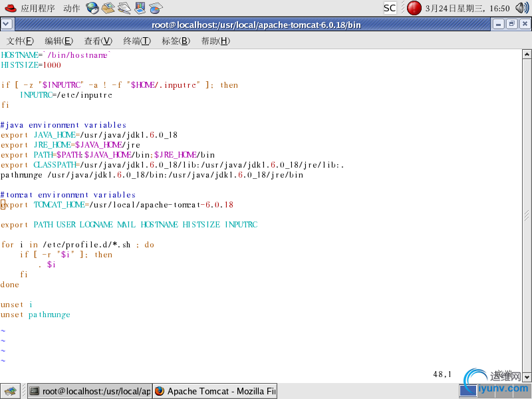The height and width of the screenshot is (399, 532).
Task: Click the #java environment variables comment
Action: click(x=63, y=125)
